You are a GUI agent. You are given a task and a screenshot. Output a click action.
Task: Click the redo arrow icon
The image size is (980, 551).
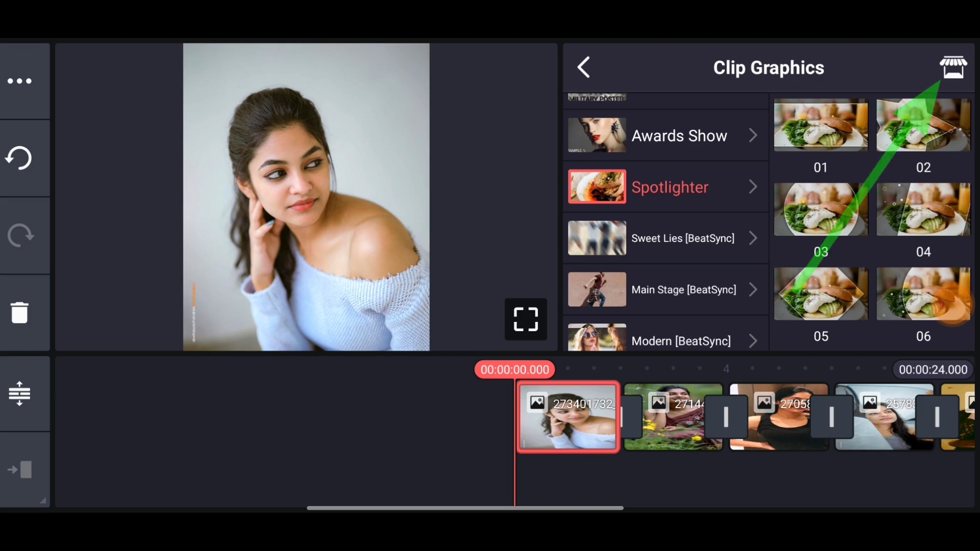pyautogui.click(x=20, y=236)
